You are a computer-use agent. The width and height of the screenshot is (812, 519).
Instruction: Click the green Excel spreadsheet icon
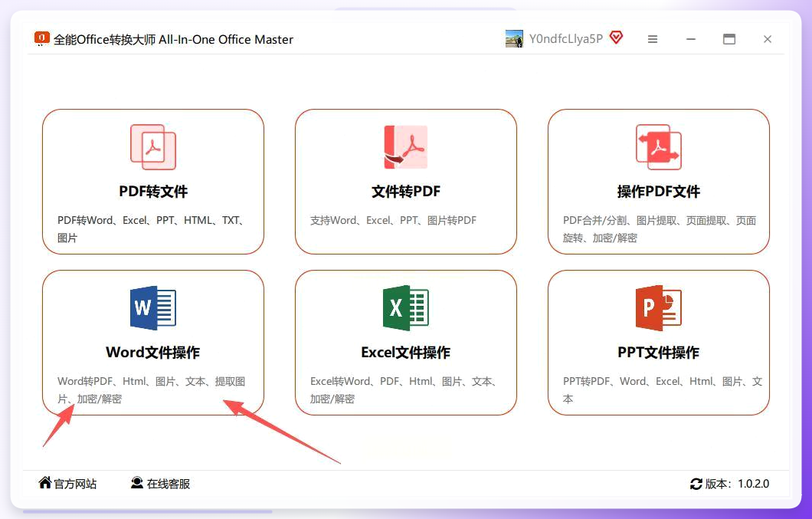(405, 308)
